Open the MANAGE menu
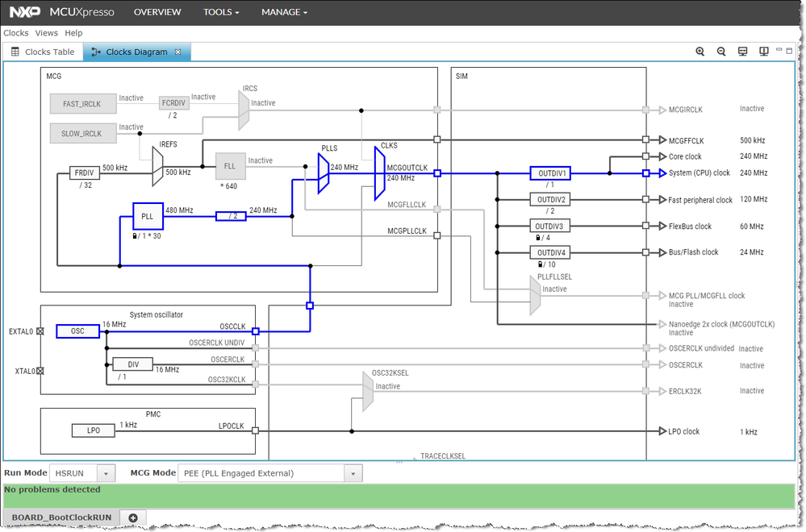The height and width of the screenshot is (532, 806). [x=284, y=12]
